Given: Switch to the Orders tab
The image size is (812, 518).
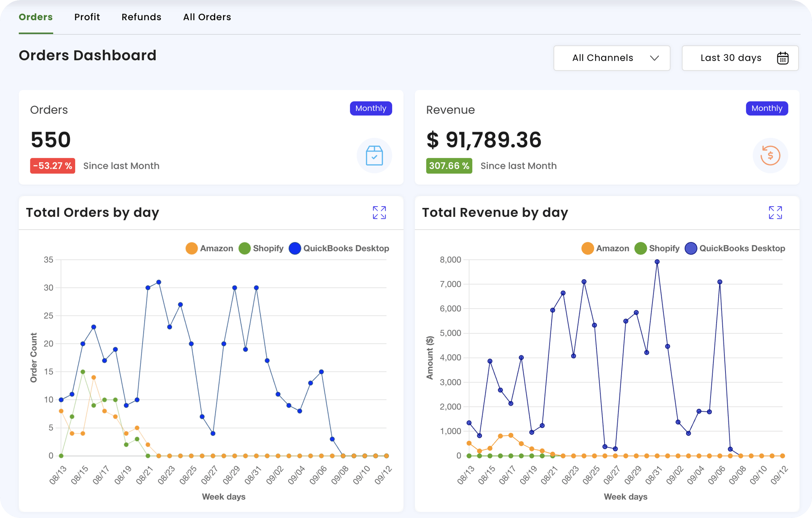Looking at the screenshot, I should (x=36, y=17).
